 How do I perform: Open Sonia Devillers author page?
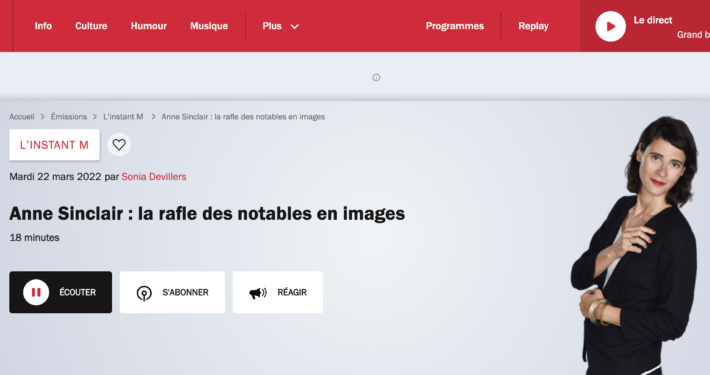(154, 177)
